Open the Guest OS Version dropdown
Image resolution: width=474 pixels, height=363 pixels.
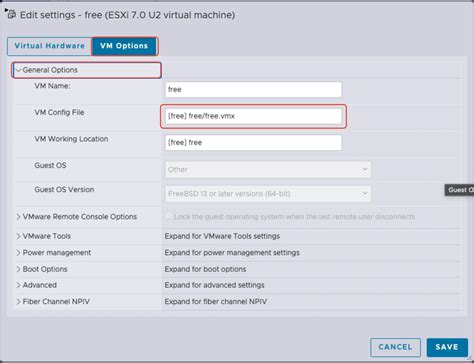pyautogui.click(x=268, y=194)
